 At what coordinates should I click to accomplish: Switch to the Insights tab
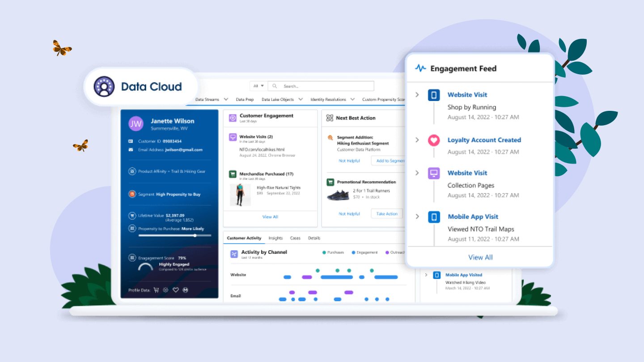point(275,238)
